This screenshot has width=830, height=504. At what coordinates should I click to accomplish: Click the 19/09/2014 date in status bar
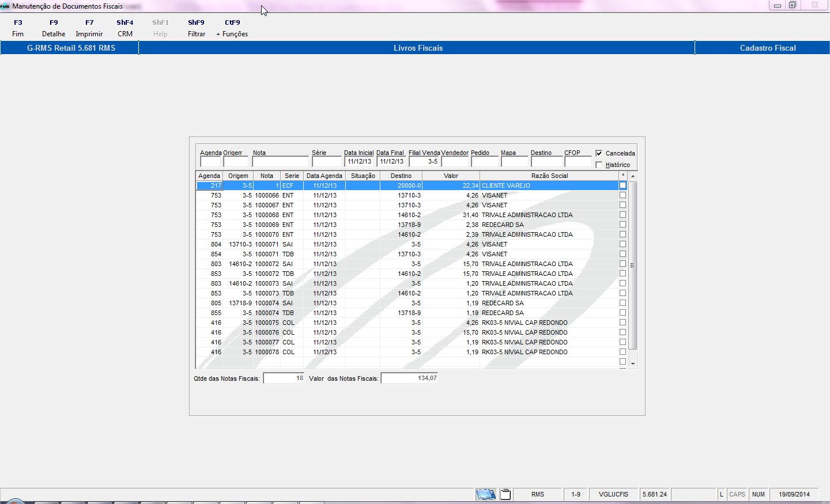pos(794,494)
